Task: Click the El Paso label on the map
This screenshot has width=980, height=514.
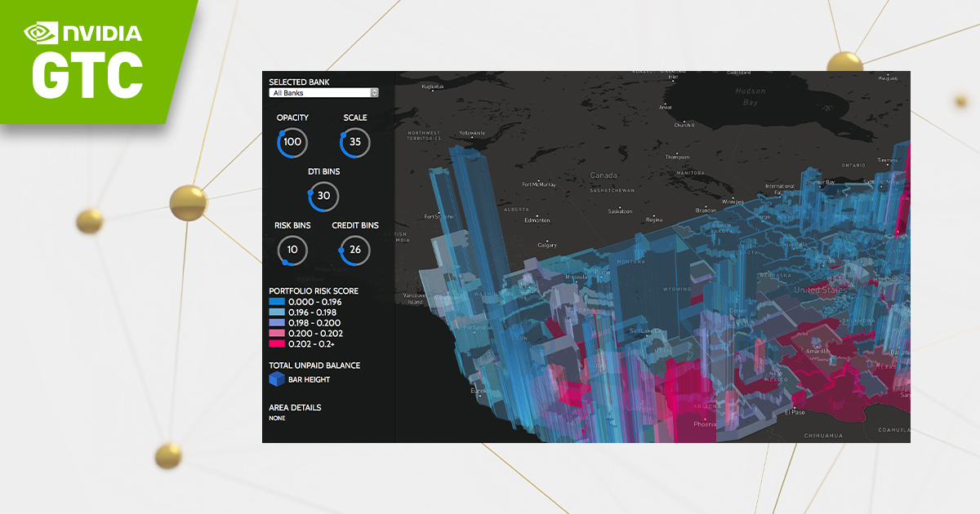Action: 795,412
